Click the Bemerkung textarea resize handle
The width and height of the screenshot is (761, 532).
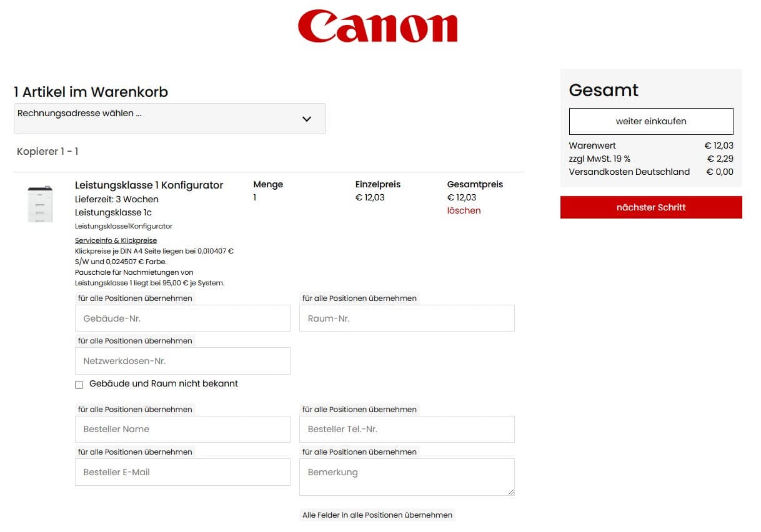point(511,493)
